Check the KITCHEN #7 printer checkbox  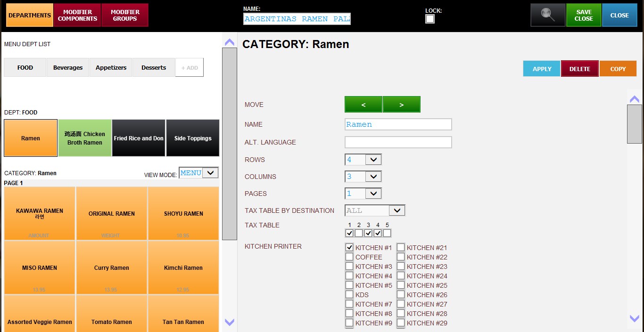(x=349, y=304)
